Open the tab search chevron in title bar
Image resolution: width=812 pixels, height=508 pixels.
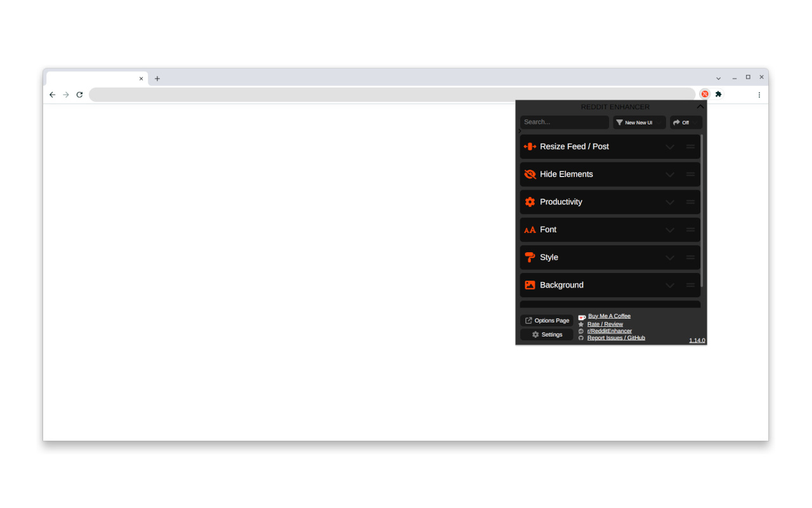718,78
